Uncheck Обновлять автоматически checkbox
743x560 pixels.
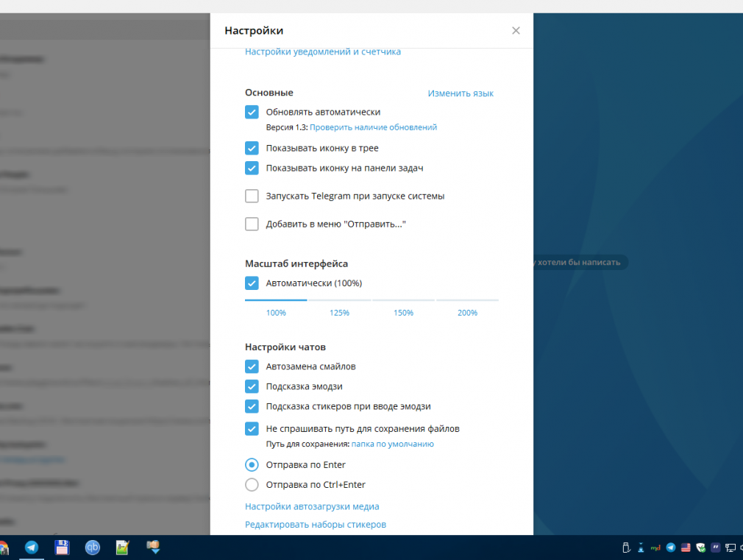pyautogui.click(x=252, y=112)
